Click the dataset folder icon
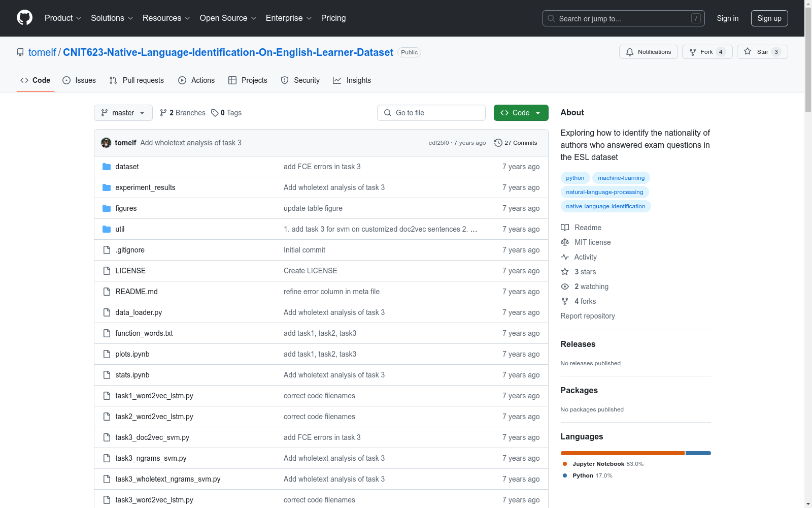The height and width of the screenshot is (508, 812). (x=107, y=167)
